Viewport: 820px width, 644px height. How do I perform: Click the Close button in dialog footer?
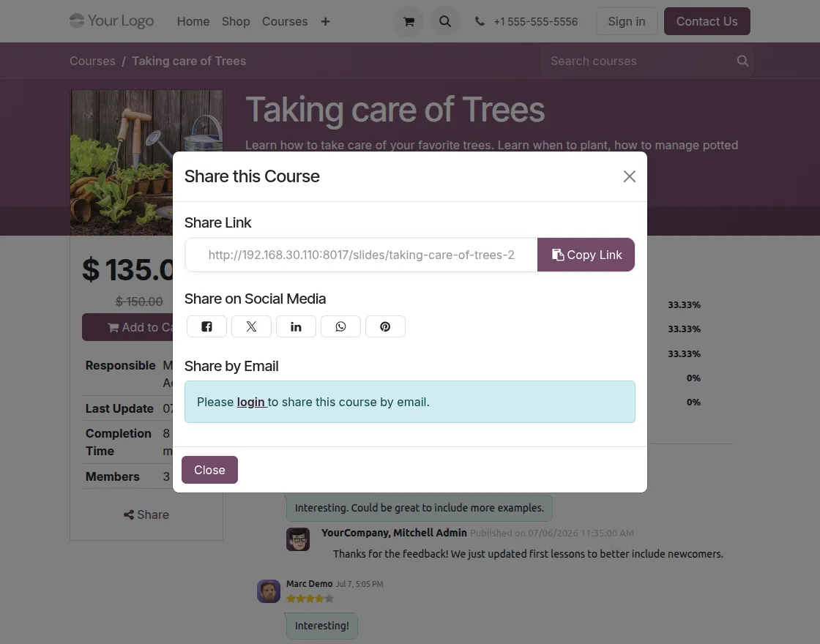coord(209,470)
